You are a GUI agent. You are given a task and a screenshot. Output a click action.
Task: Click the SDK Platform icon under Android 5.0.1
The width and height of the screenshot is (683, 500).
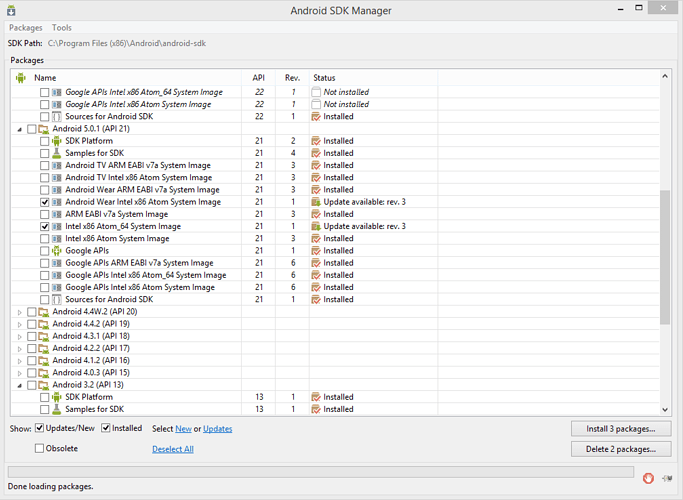click(x=57, y=141)
